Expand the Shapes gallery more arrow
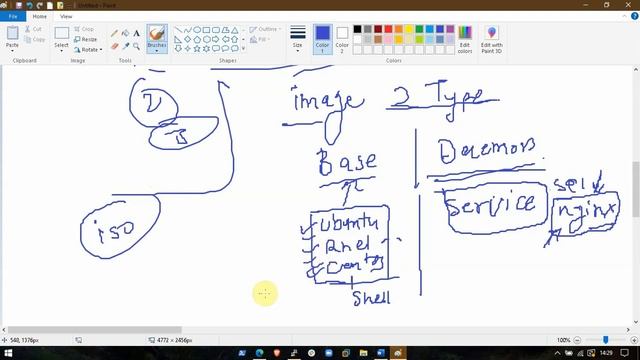The image size is (640, 360). pyautogui.click(x=243, y=49)
